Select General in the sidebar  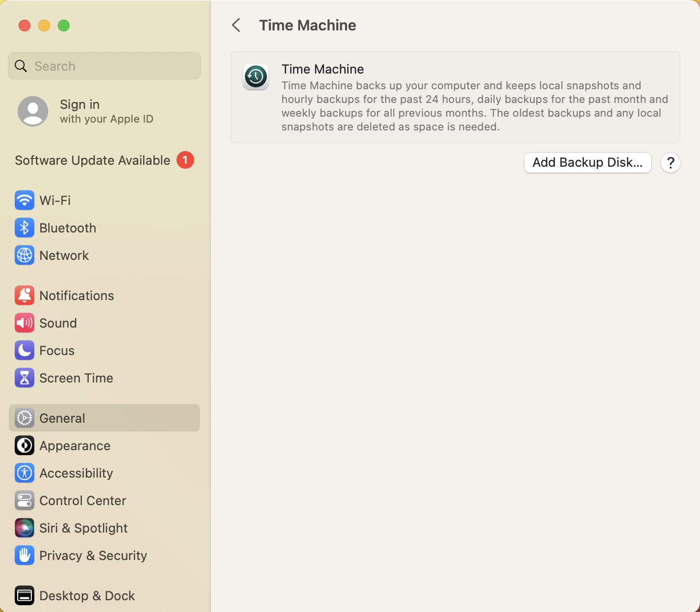coord(62,418)
